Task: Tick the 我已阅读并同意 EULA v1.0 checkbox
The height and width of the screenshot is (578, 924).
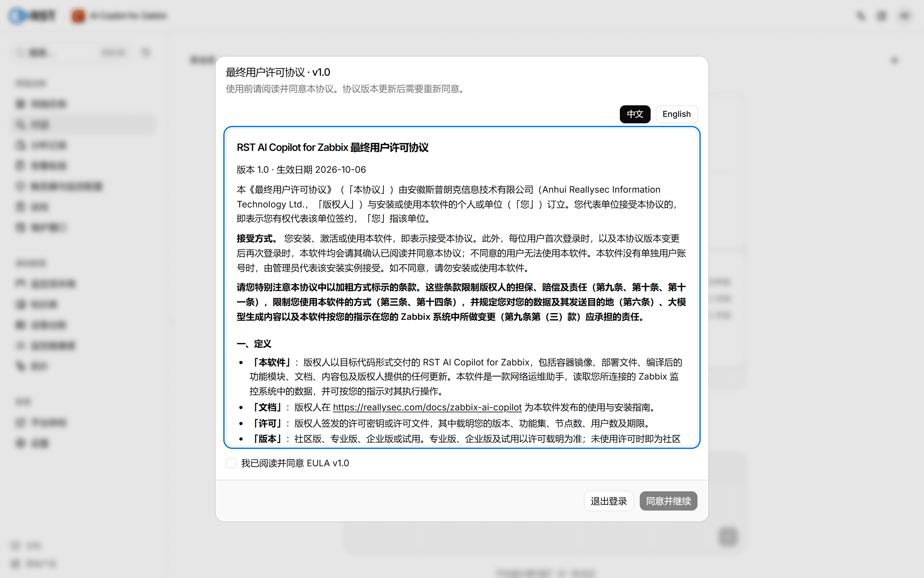Action: click(x=231, y=463)
